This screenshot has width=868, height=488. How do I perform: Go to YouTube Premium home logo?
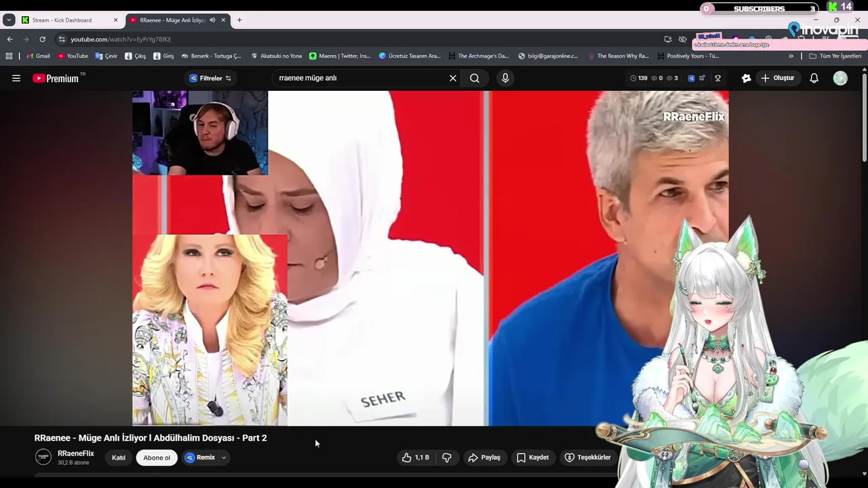(56, 78)
